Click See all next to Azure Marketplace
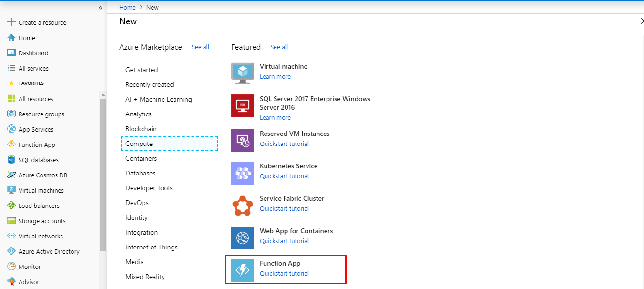The height and width of the screenshot is (289, 644). pyautogui.click(x=200, y=47)
